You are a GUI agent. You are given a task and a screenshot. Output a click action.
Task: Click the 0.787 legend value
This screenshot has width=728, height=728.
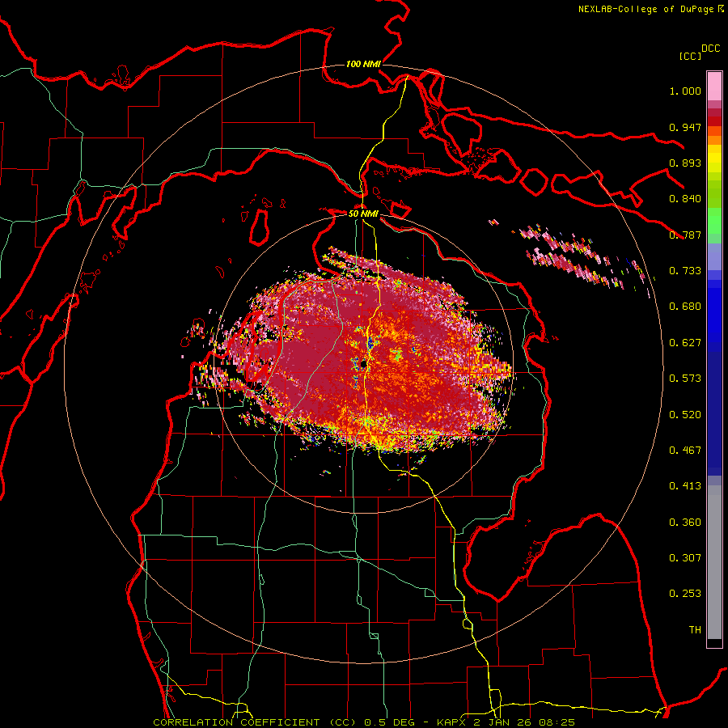685,235
